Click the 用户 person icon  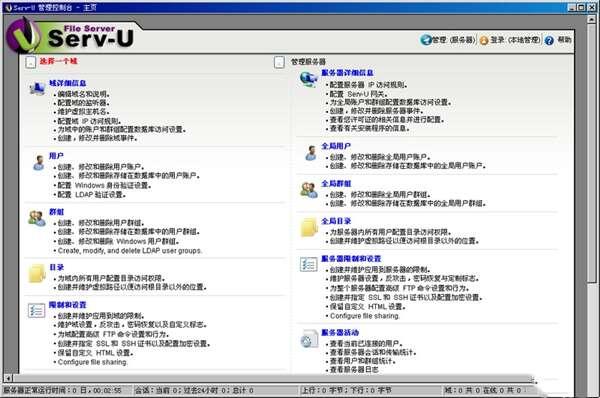(38, 163)
